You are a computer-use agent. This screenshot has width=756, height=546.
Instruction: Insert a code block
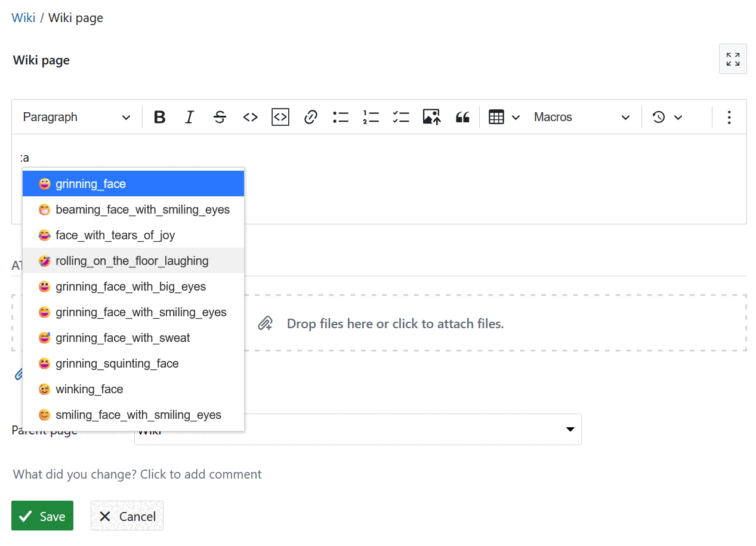[280, 117]
